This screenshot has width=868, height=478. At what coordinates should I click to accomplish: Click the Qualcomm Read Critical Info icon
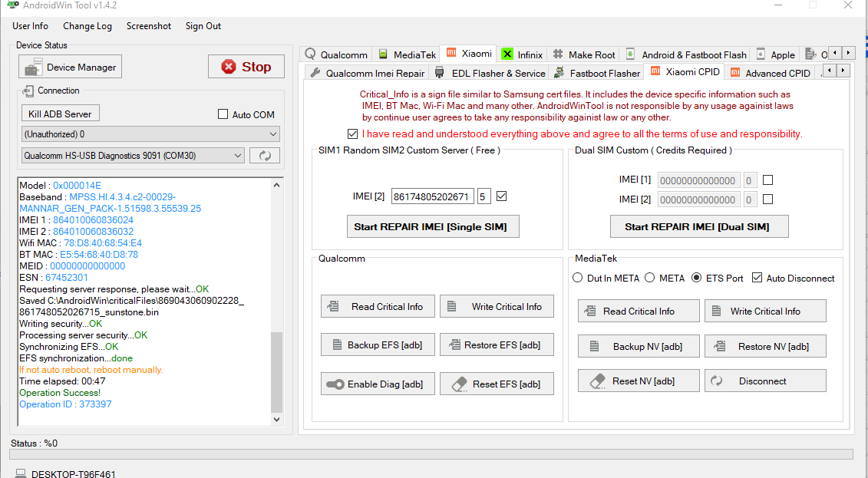point(333,306)
